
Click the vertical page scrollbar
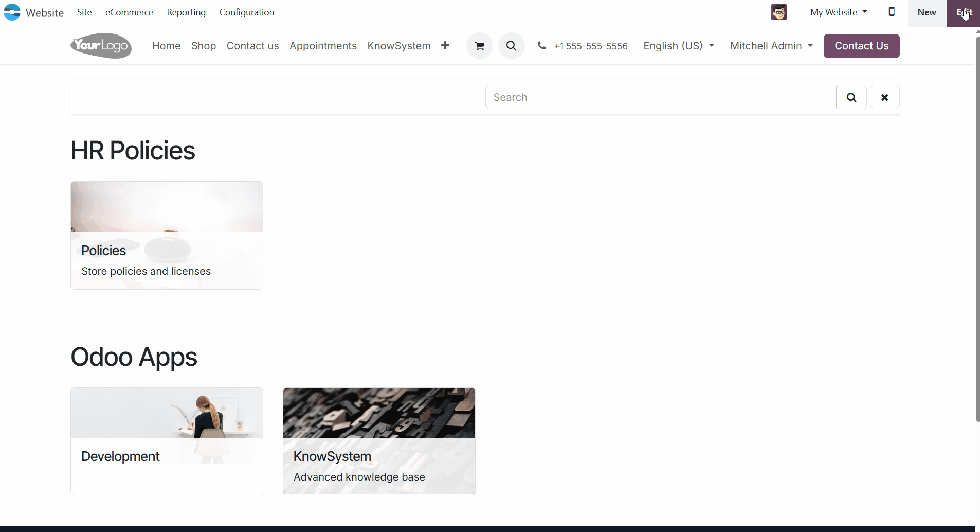pyautogui.click(x=977, y=229)
